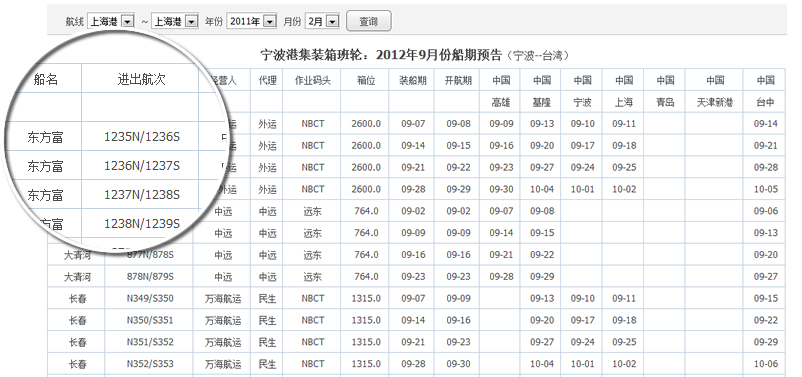Click the 宁波 port header

[583, 102]
